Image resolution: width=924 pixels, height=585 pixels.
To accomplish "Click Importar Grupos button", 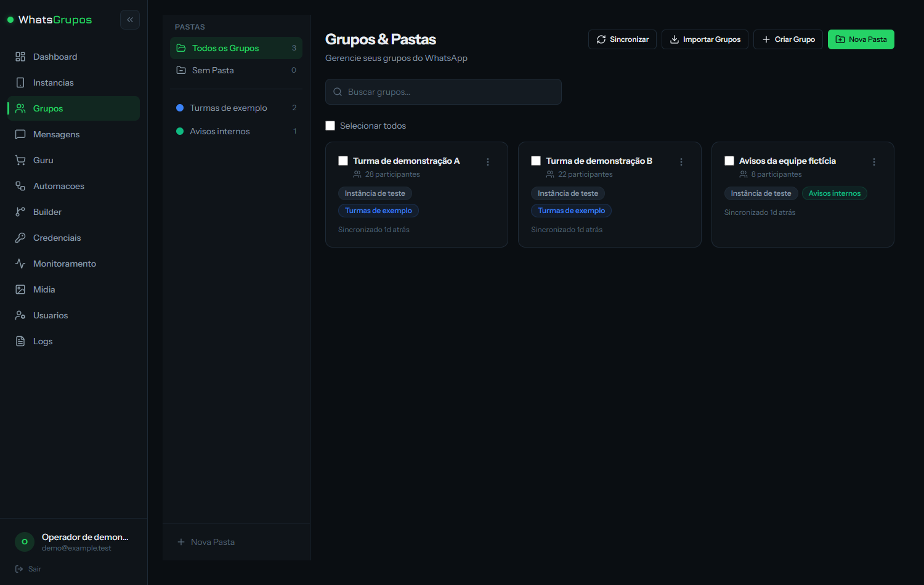I will [x=705, y=39].
